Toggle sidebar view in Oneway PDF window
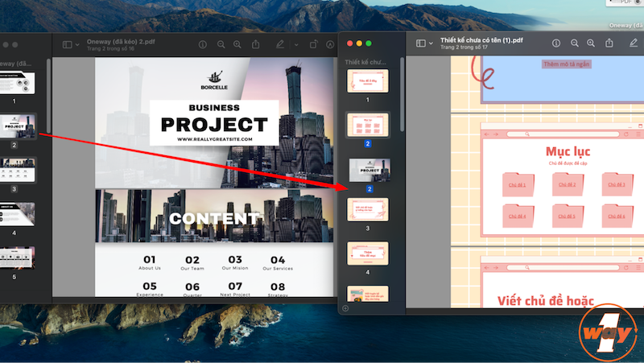The width and height of the screenshot is (644, 363). [x=68, y=44]
